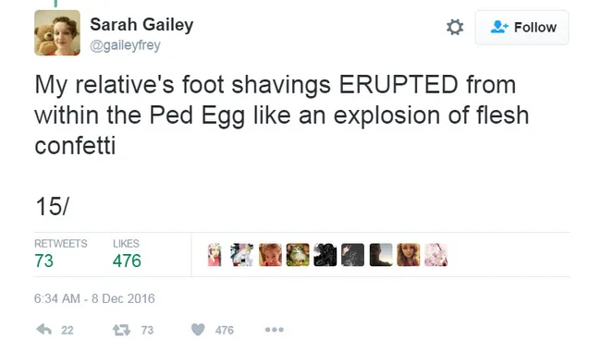Viewport: 601px width, 364px height.
Task: Select the pink blossom liker avatar
Action: pyautogui.click(x=435, y=255)
